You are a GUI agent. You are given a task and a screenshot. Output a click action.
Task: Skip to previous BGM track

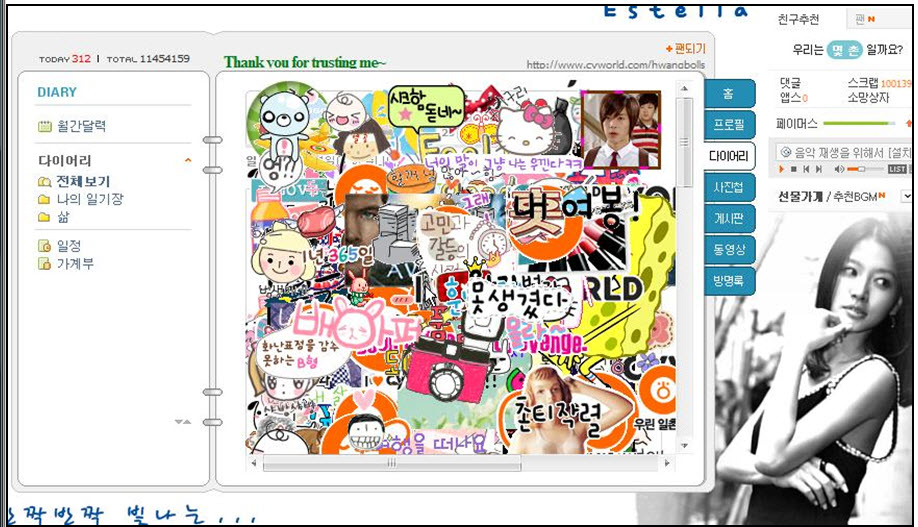(x=806, y=169)
